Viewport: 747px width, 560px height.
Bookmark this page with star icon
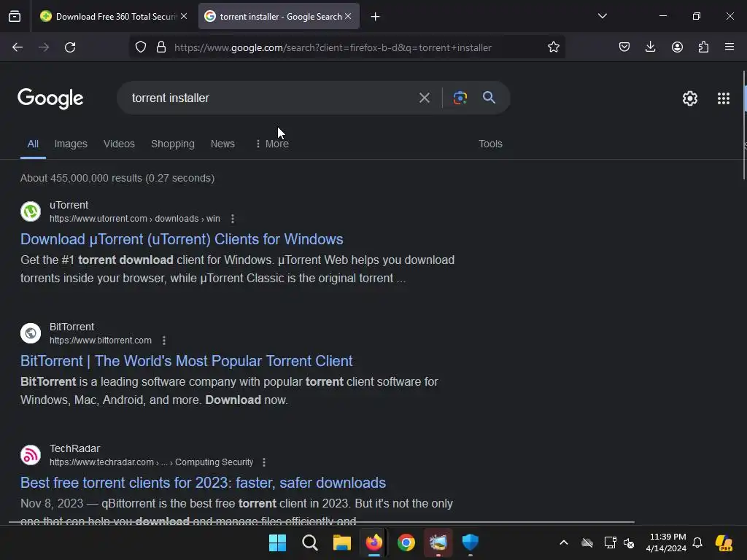[x=553, y=47]
